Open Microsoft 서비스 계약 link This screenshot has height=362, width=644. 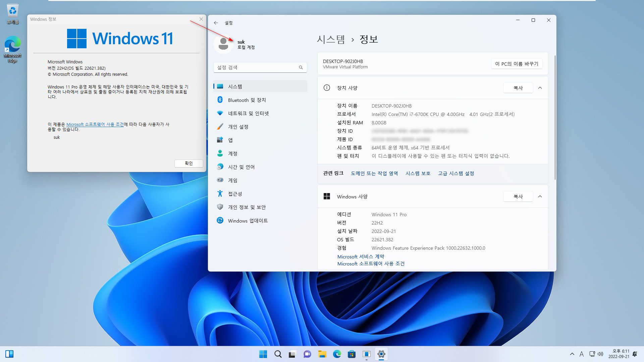pyautogui.click(x=361, y=256)
